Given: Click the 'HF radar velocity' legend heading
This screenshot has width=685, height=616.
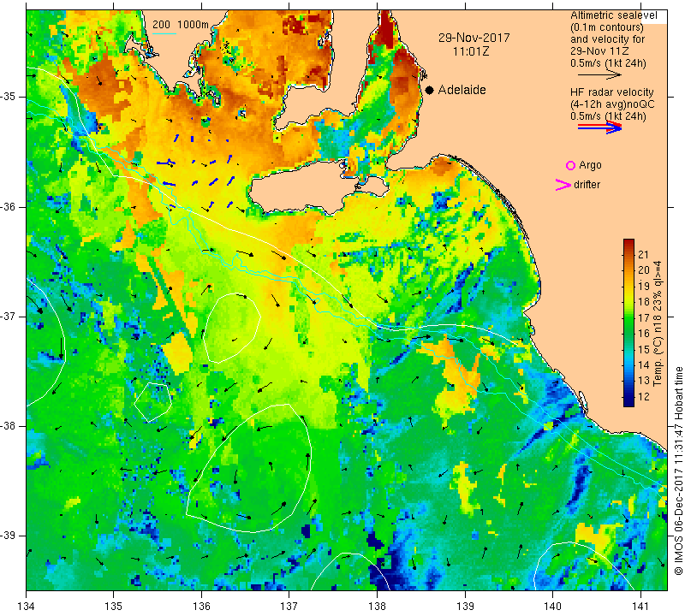Looking at the screenshot, I should pyautogui.click(x=611, y=92).
